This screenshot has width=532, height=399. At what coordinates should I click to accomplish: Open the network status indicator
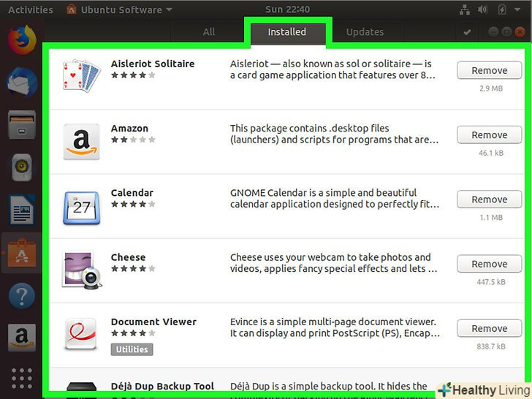[465, 9]
